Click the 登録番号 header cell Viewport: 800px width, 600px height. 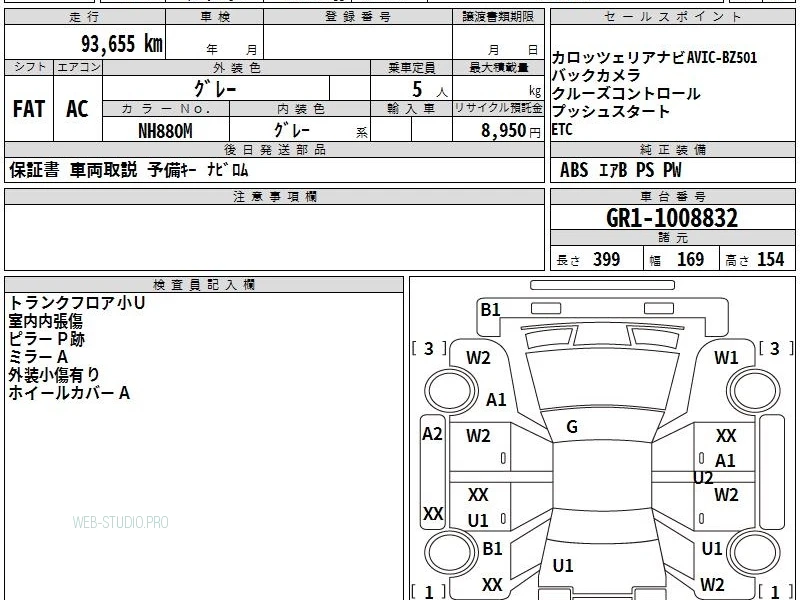coord(358,17)
